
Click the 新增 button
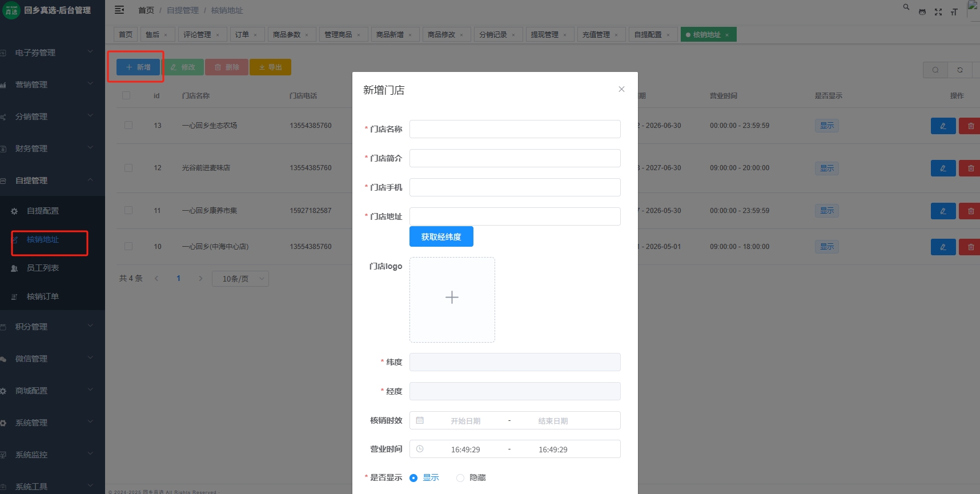coord(138,67)
